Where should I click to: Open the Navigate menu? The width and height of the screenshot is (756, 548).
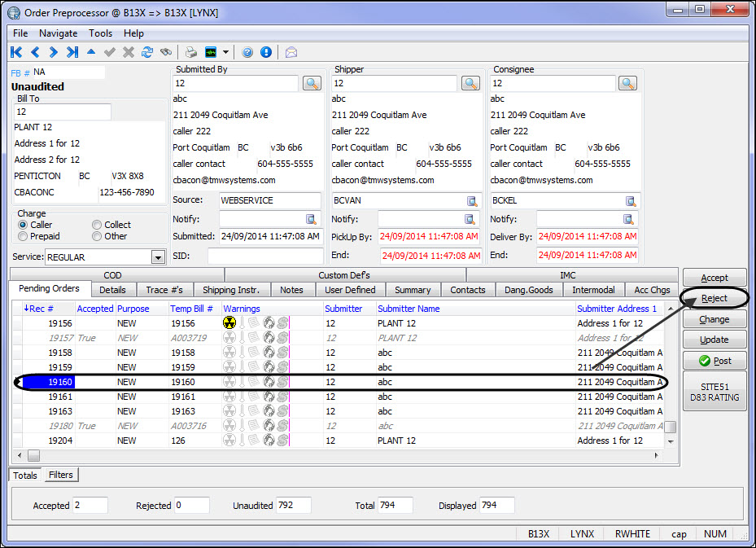click(58, 33)
